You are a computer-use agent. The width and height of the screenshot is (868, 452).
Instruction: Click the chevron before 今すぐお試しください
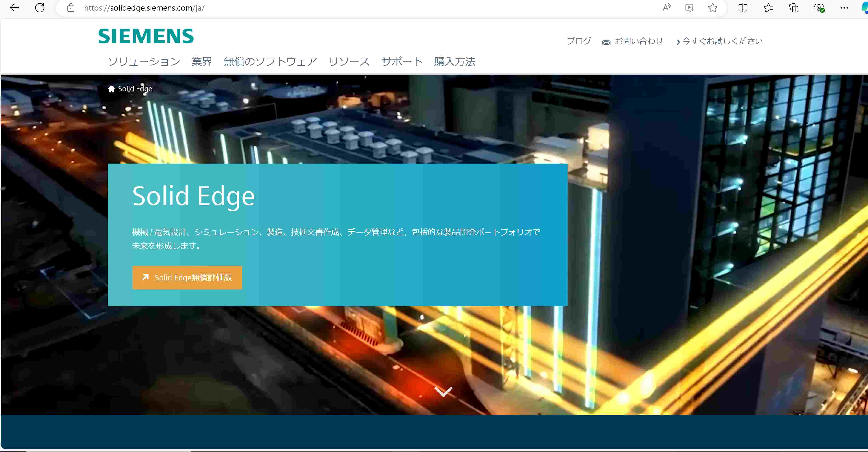678,42
